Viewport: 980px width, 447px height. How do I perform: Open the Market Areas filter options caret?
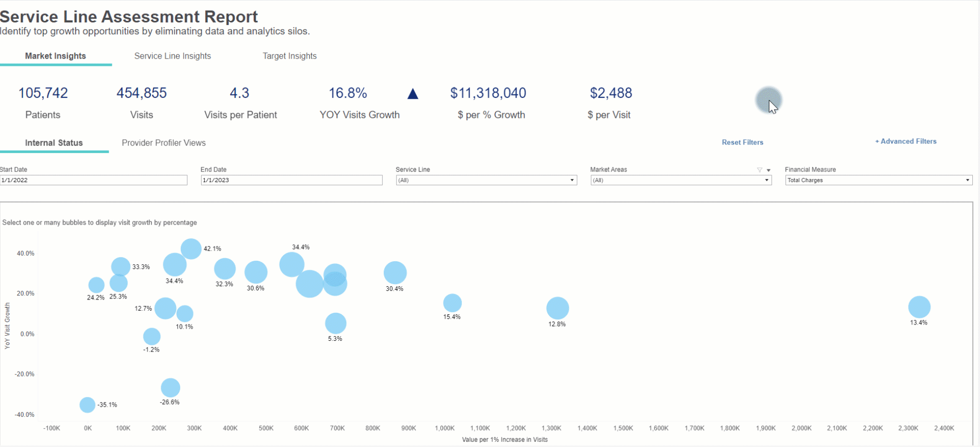[x=769, y=170]
